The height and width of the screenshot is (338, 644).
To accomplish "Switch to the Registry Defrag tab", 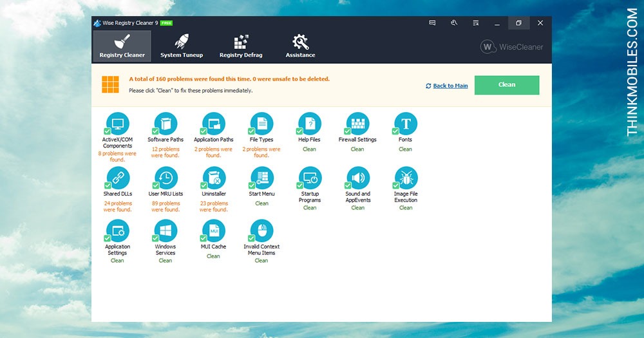I will (x=241, y=46).
